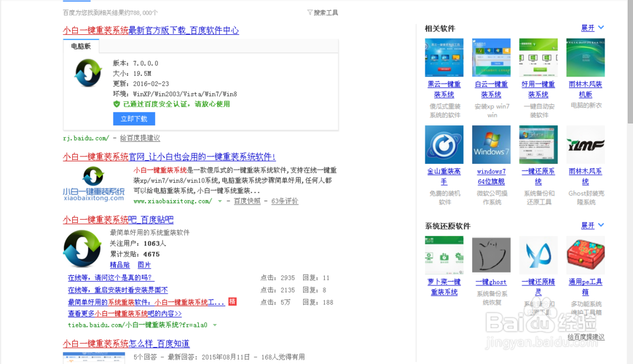Open the 一键还原精灵 text link
The image size is (633, 364).
539,287
